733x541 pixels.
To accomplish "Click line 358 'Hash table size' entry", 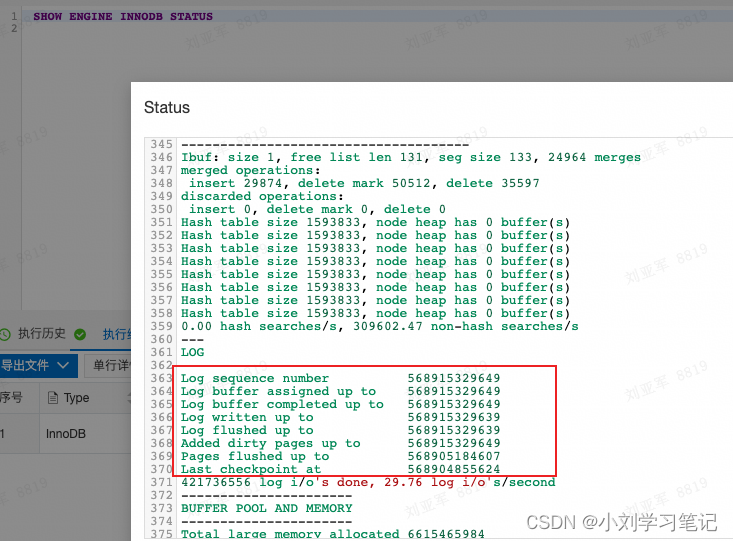I will point(375,313).
